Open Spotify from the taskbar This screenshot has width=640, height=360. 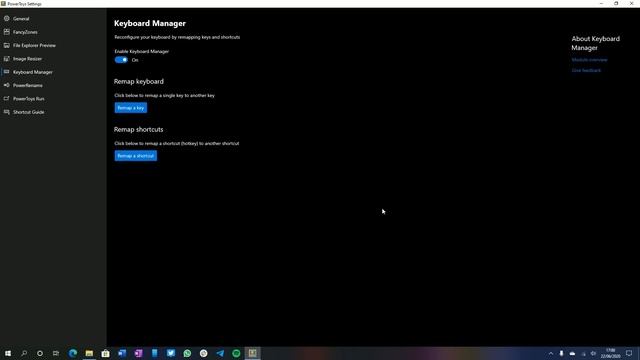(x=236, y=353)
